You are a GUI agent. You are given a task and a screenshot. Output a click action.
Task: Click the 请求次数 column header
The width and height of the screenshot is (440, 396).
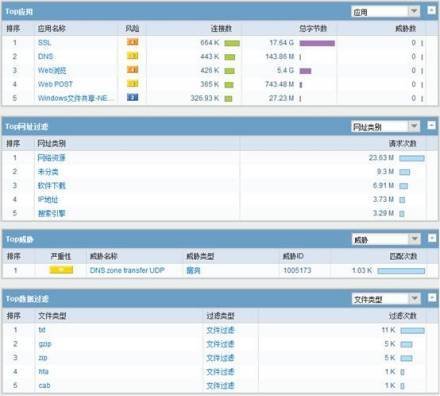pos(403,143)
